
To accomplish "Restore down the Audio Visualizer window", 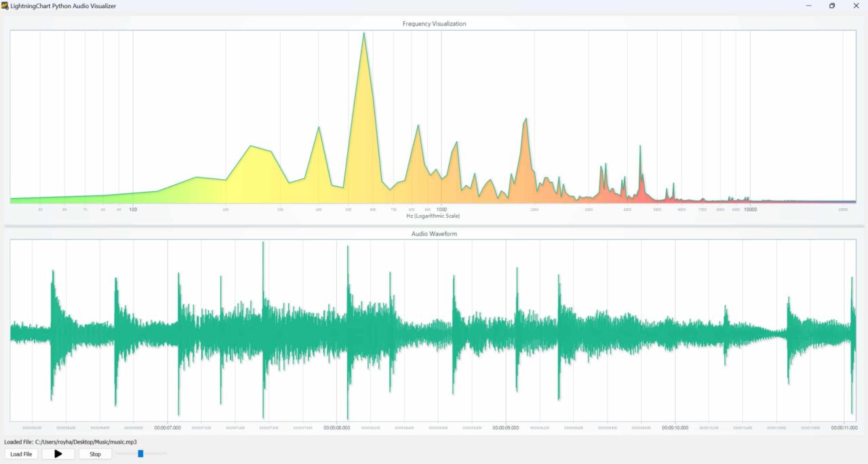I will tap(832, 5).
